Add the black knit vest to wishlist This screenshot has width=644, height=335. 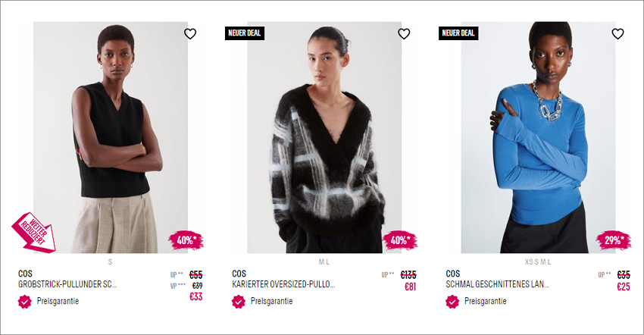[190, 33]
